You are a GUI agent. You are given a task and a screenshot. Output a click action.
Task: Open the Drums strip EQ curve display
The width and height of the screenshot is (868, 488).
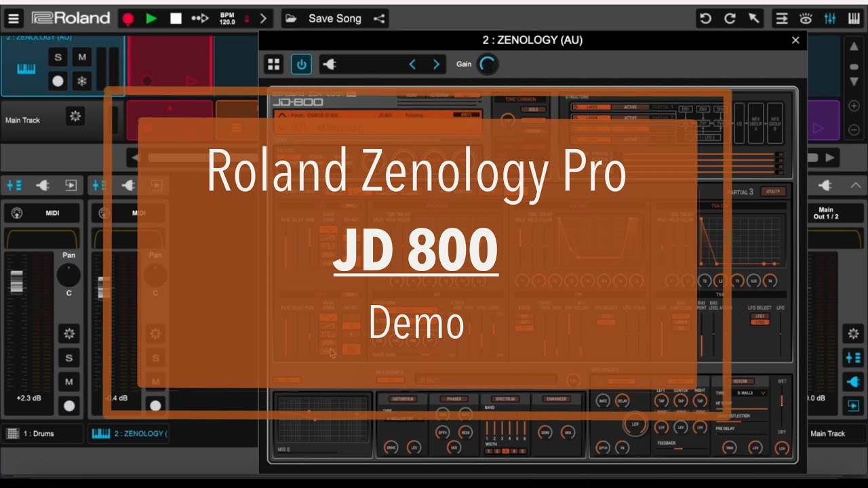pyautogui.click(x=42, y=239)
